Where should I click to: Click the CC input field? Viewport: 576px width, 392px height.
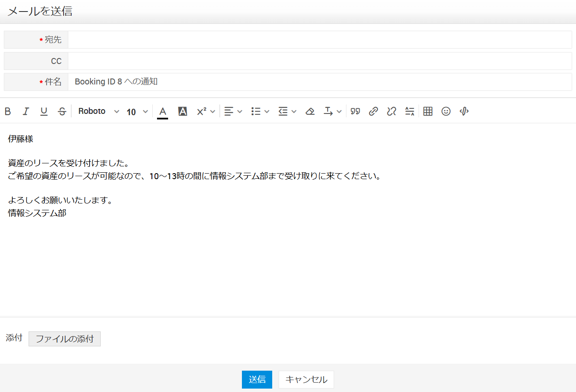pos(320,61)
